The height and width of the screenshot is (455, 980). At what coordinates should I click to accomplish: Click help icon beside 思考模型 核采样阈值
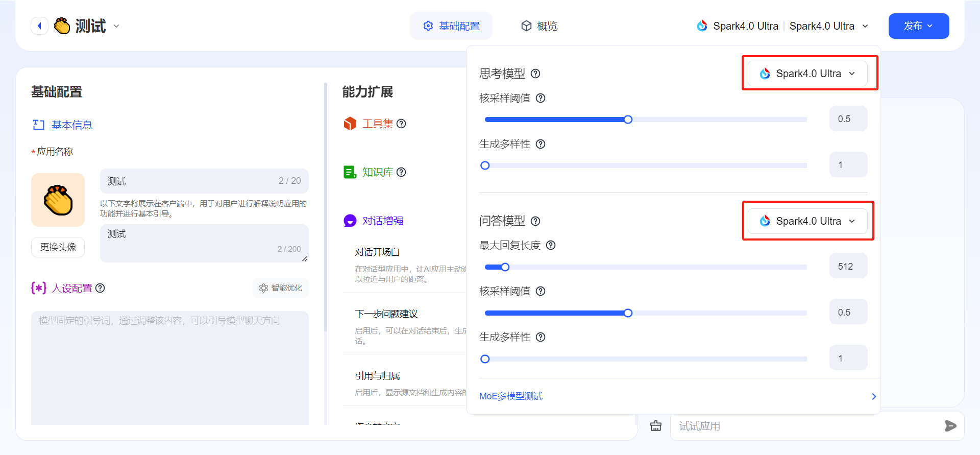point(541,98)
